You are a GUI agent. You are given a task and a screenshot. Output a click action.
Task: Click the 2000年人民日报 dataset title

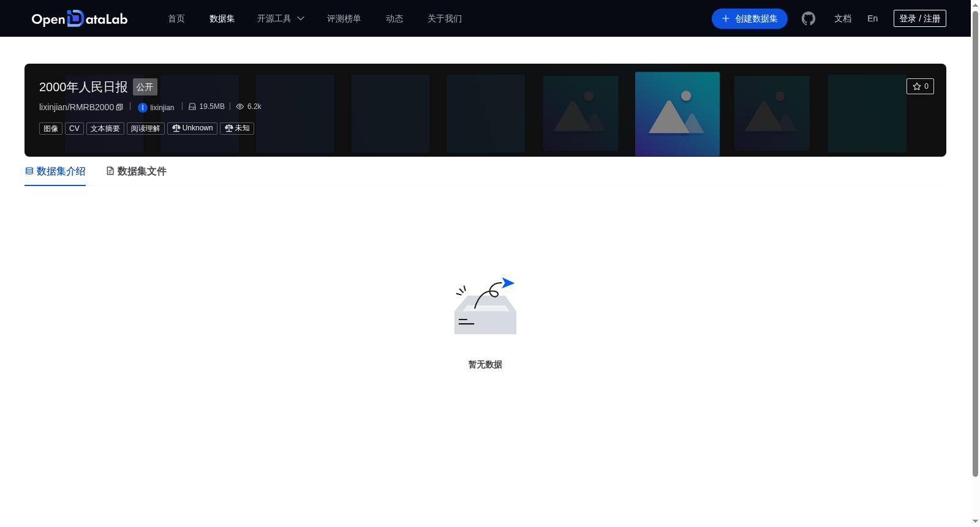pyautogui.click(x=83, y=87)
